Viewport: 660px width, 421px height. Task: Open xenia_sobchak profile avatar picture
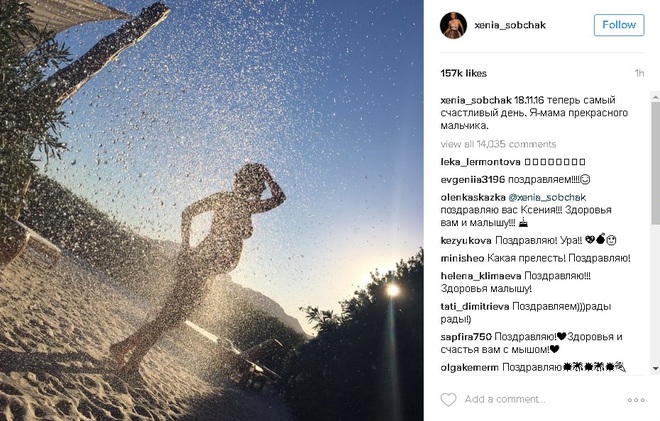(453, 25)
